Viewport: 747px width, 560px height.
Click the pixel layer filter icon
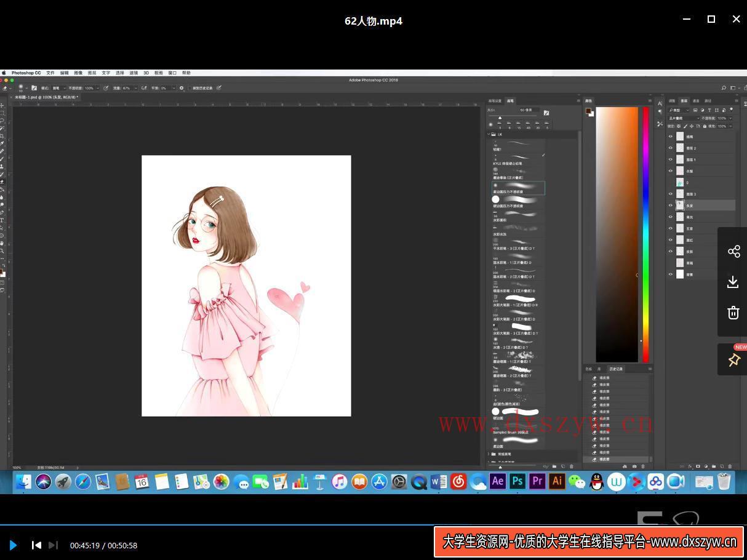tap(695, 110)
